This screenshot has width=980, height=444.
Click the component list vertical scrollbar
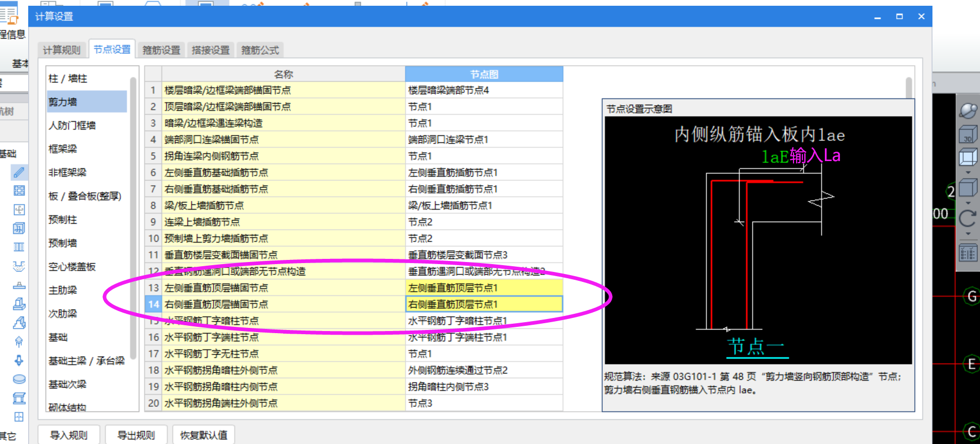tap(133, 217)
